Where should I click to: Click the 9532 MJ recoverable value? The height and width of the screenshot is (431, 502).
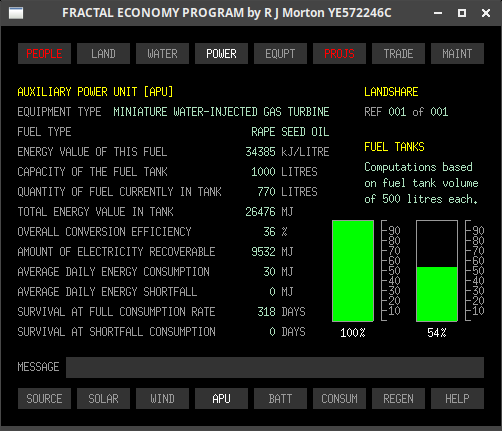click(272, 252)
